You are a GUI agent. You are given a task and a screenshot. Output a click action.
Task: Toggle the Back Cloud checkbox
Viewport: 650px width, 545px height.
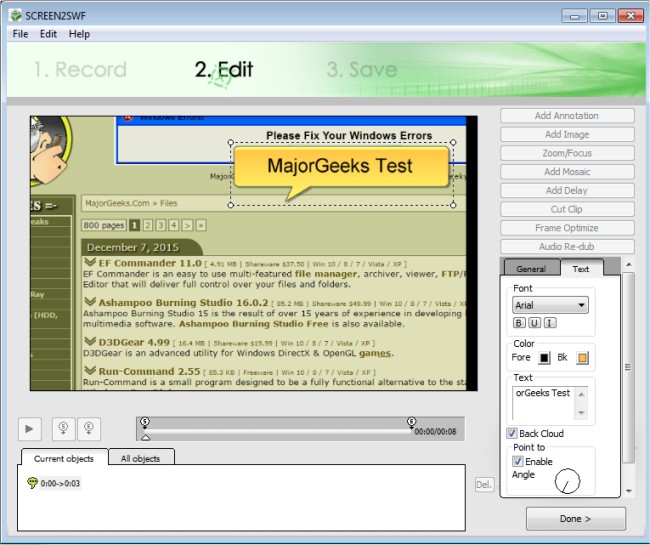512,434
